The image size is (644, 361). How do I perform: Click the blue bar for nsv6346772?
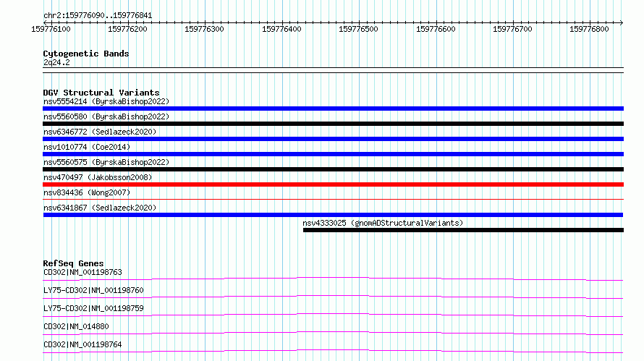333,139
